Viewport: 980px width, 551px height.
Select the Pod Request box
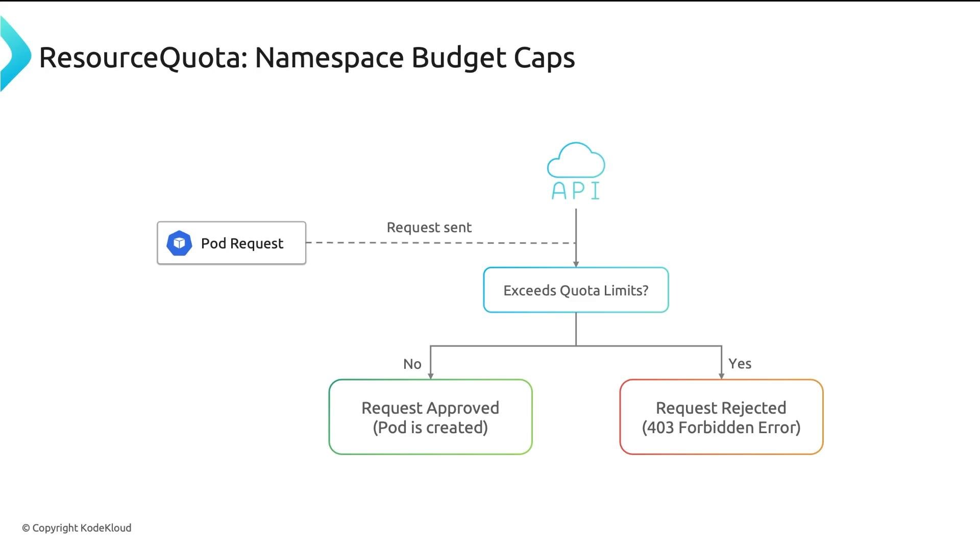click(x=232, y=243)
